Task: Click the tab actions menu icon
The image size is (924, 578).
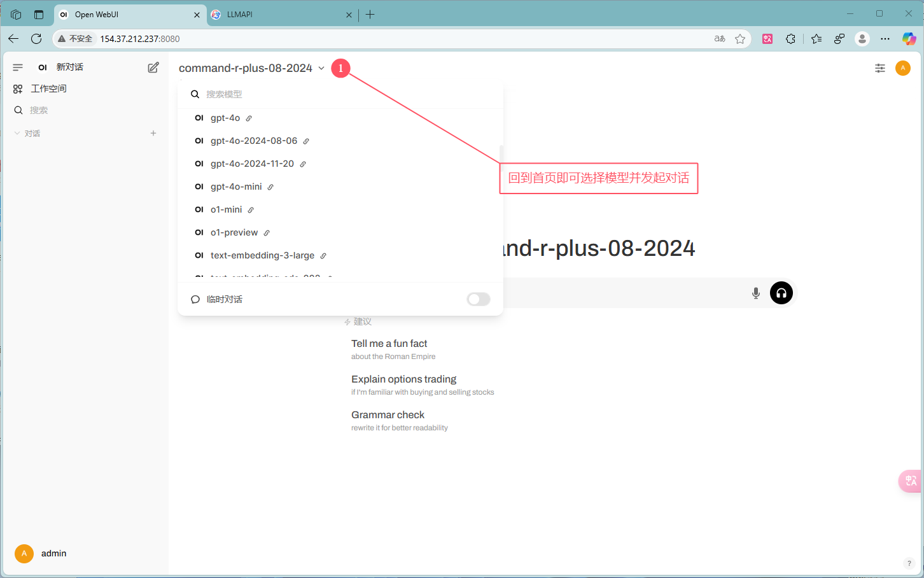Action: click(x=39, y=15)
